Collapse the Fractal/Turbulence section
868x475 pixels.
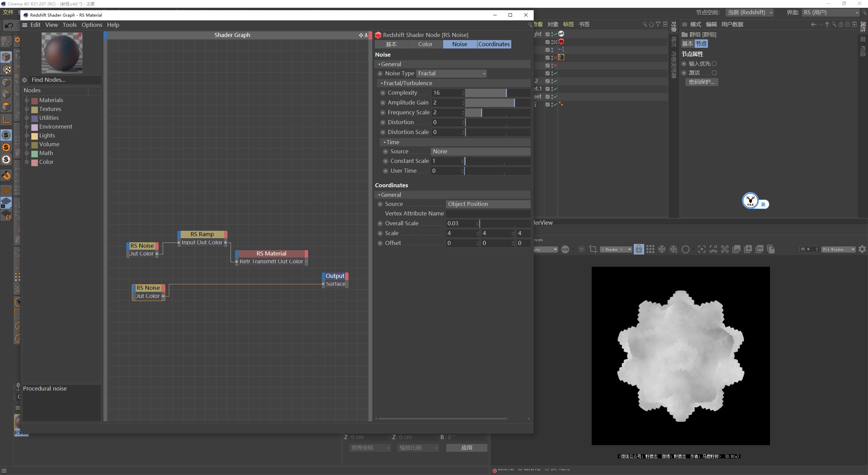pos(382,83)
